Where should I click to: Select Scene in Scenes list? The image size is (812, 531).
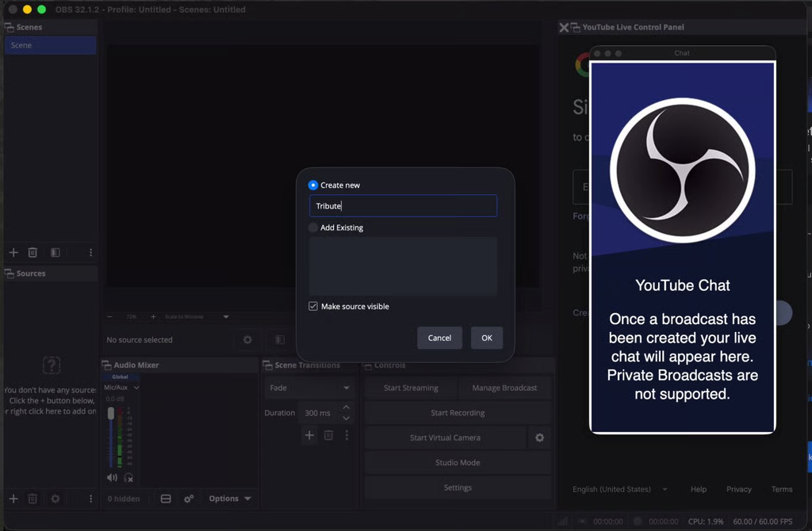(x=50, y=45)
